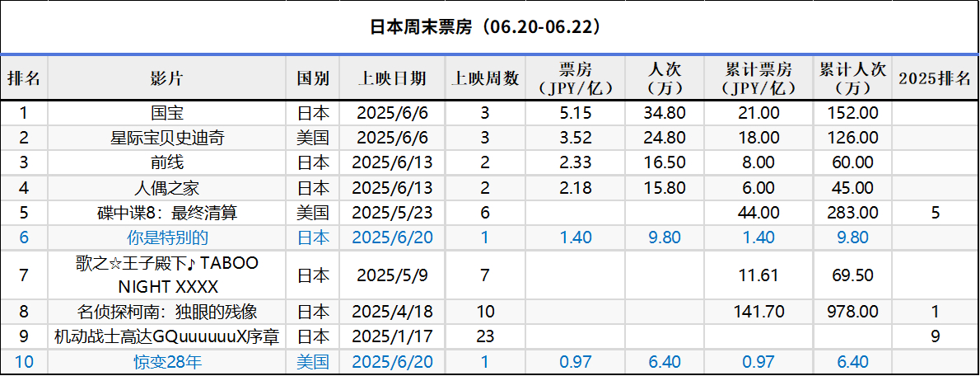Click the film 机动战士高达GQuuuuuuX序章

167,336
